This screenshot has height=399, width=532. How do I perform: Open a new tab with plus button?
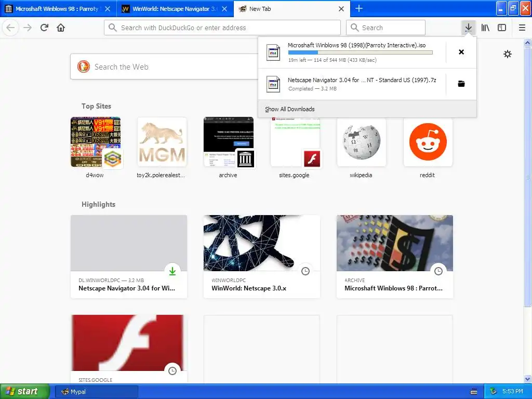point(358,8)
